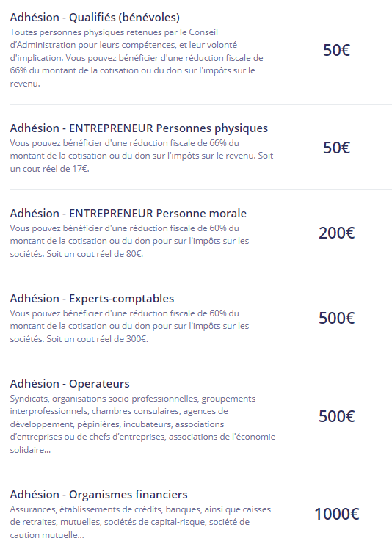The width and height of the screenshot is (392, 552).
Task: Open Adhésion - ENTREPRENEUR Personnes physiques heading
Action: [x=139, y=128]
